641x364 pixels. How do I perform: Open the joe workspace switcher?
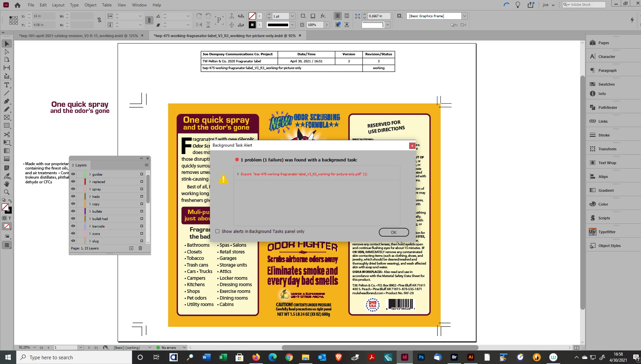pos(548,5)
